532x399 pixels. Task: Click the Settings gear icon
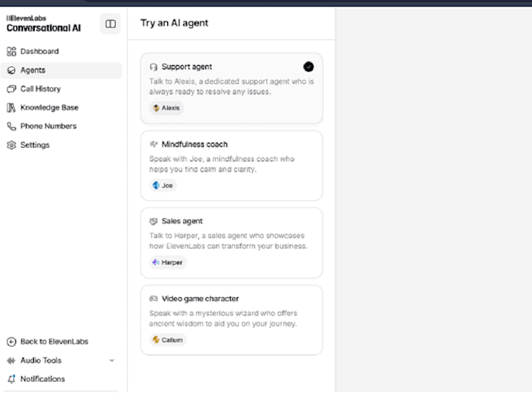click(x=12, y=145)
